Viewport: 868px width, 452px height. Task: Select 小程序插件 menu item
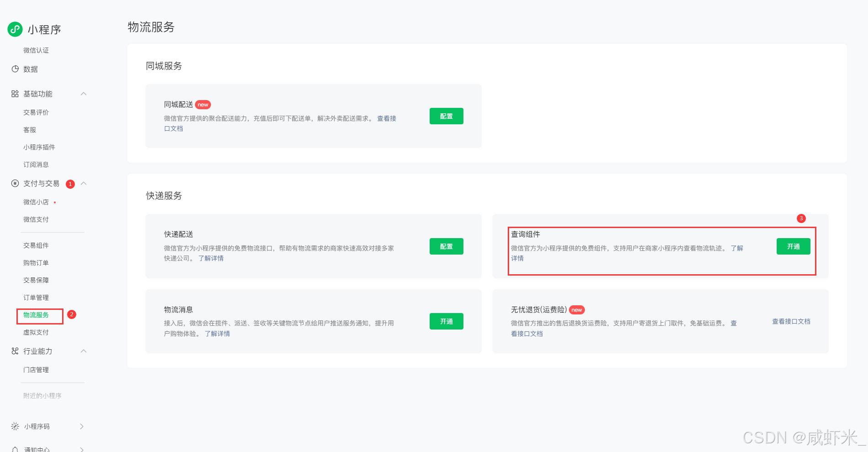[39, 147]
